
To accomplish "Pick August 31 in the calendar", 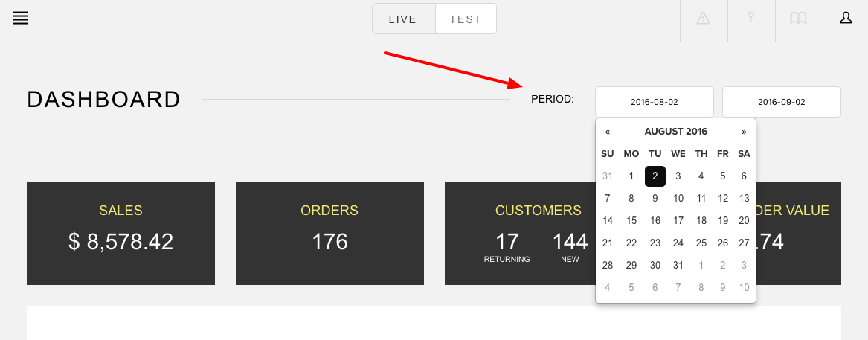I will pos(678,266).
